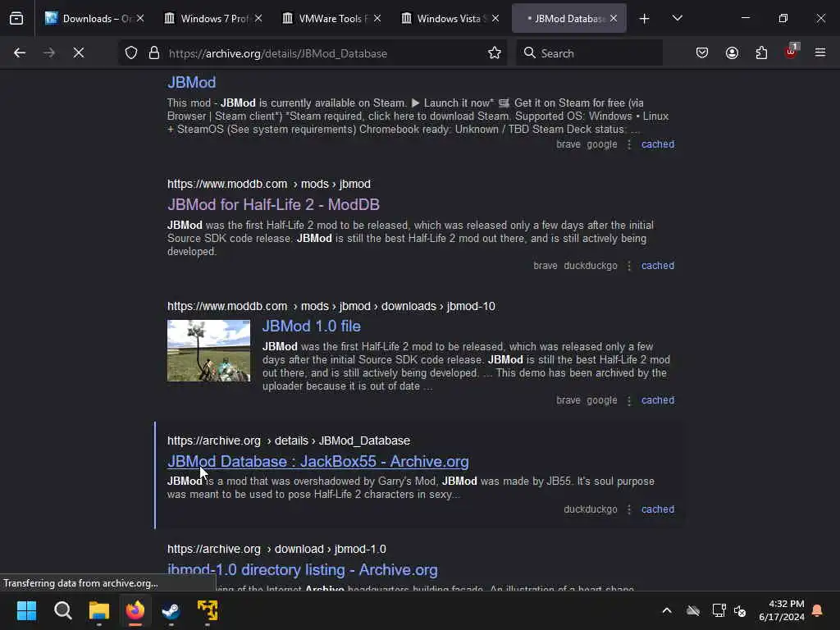Screen dimensions: 840x630
Task: Open the JBMod Steam result link
Action: (x=191, y=83)
